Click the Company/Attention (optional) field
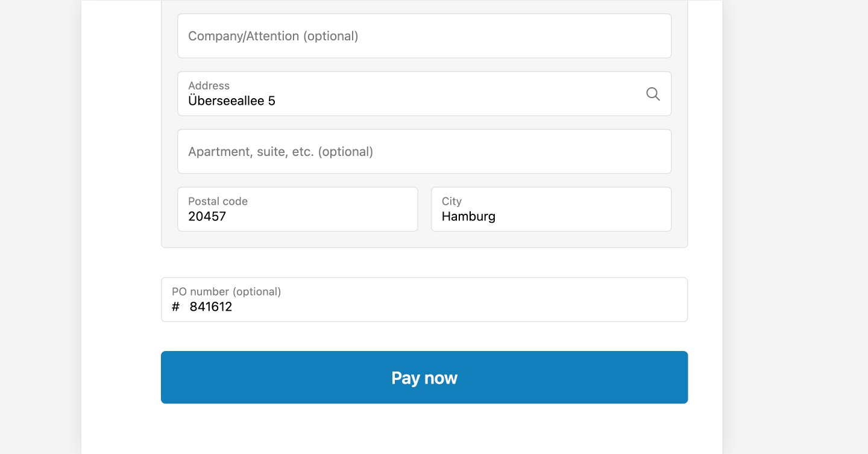 click(424, 36)
